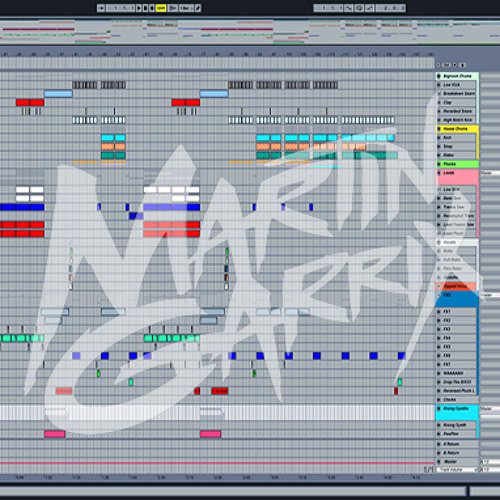Select the WAAAAAH track header
The width and height of the screenshot is (500, 500).
456,373
